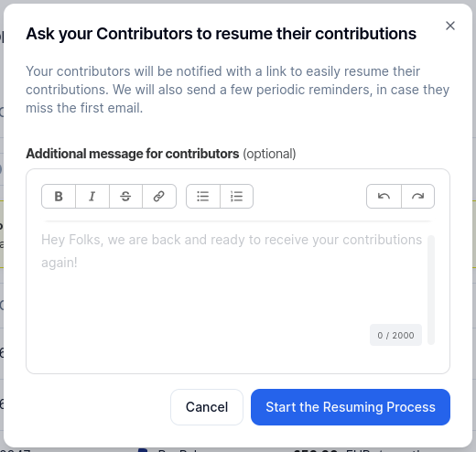Click empty toolbar space between list and undo buttons
This screenshot has height=452, width=476.
(309, 196)
